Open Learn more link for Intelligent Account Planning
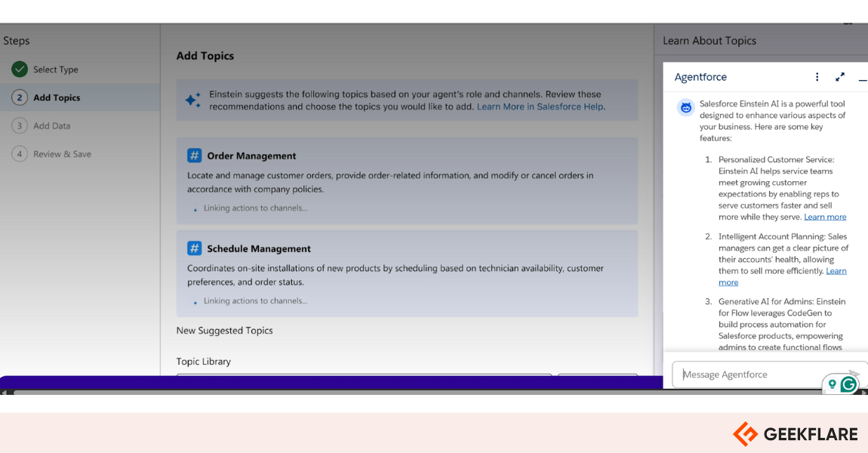Screen dimensions: 868x453 pyautogui.click(x=836, y=271)
